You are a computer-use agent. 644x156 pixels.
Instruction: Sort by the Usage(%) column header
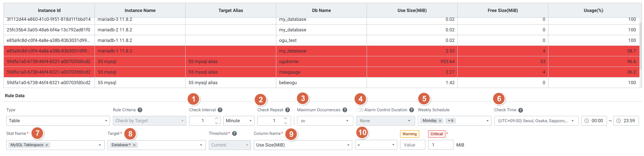[593, 11]
